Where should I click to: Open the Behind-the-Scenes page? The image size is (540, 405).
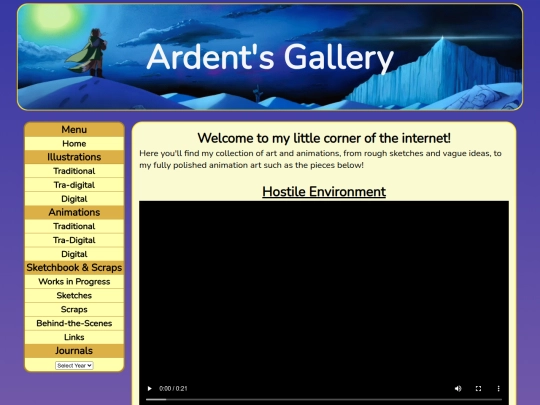tap(74, 323)
